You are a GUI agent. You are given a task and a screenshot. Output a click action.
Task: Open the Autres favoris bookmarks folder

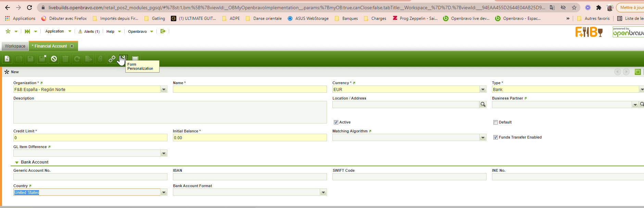tap(593, 18)
